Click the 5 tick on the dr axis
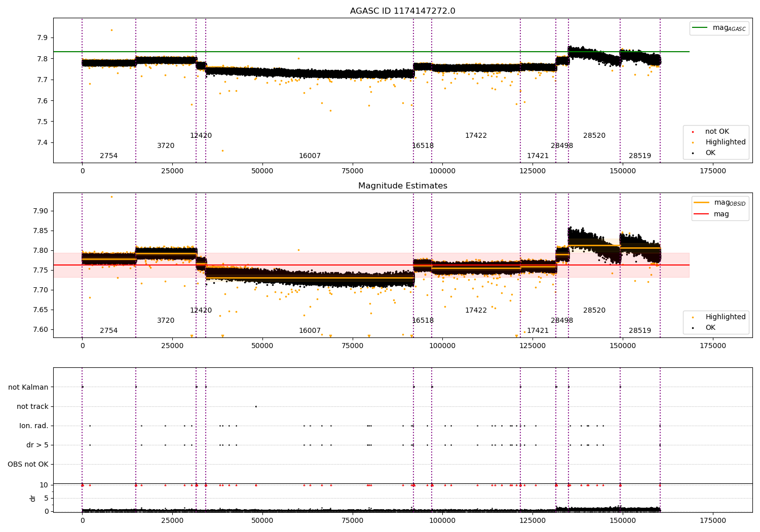760x532 pixels. tap(46, 499)
